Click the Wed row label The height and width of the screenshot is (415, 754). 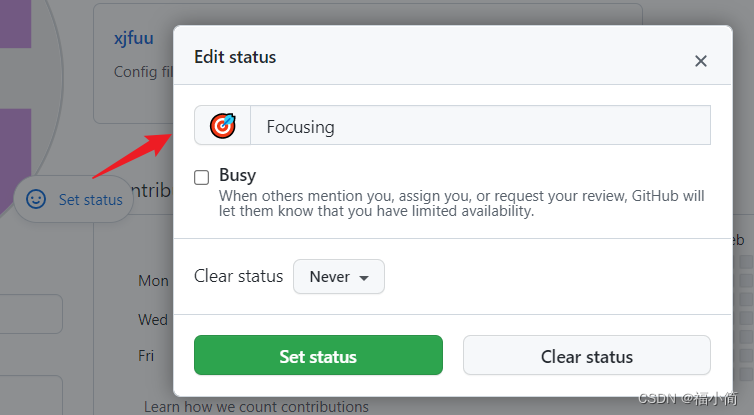click(153, 320)
